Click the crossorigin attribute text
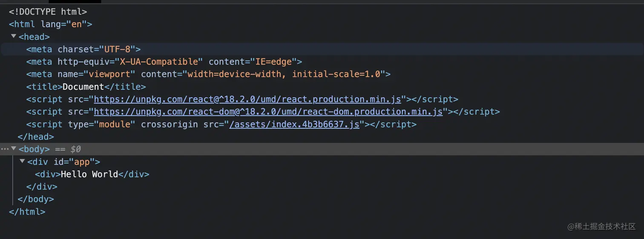The image size is (644, 239). [x=170, y=124]
